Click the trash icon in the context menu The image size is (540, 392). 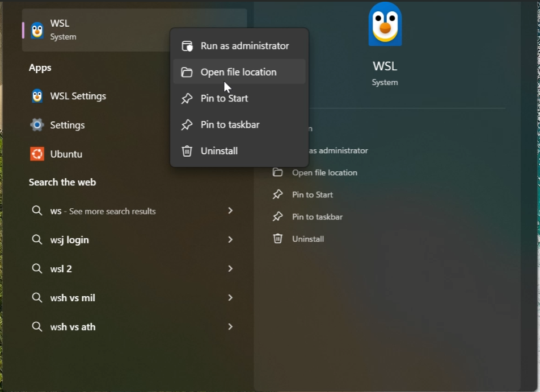187,151
